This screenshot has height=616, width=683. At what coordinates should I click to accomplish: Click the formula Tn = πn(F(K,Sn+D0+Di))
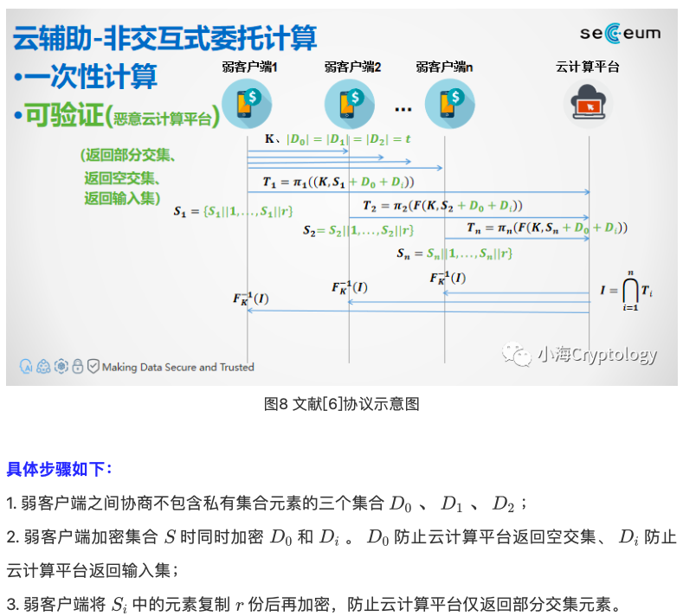tap(547, 228)
